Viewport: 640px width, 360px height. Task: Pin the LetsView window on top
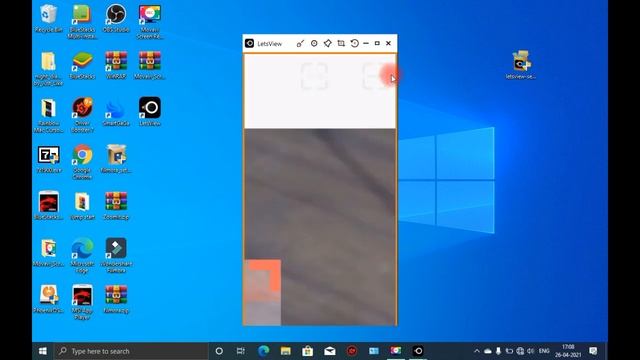click(327, 43)
